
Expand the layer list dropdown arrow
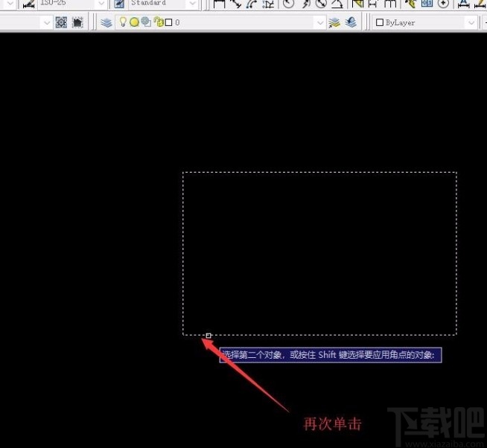pyautogui.click(x=320, y=22)
